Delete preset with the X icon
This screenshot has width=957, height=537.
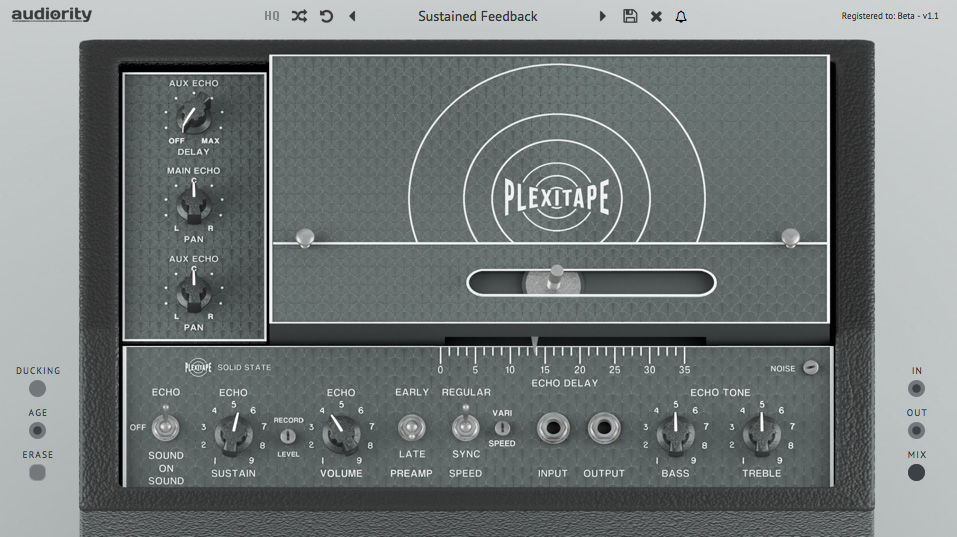point(656,16)
